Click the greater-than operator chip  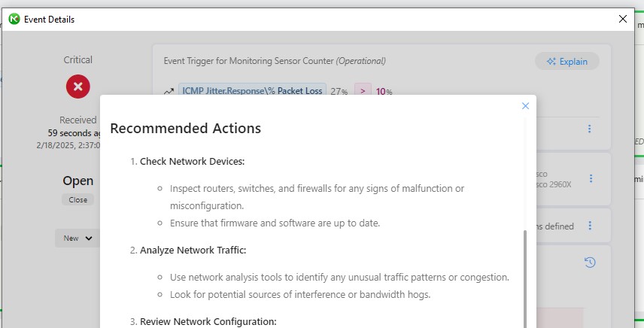[363, 91]
